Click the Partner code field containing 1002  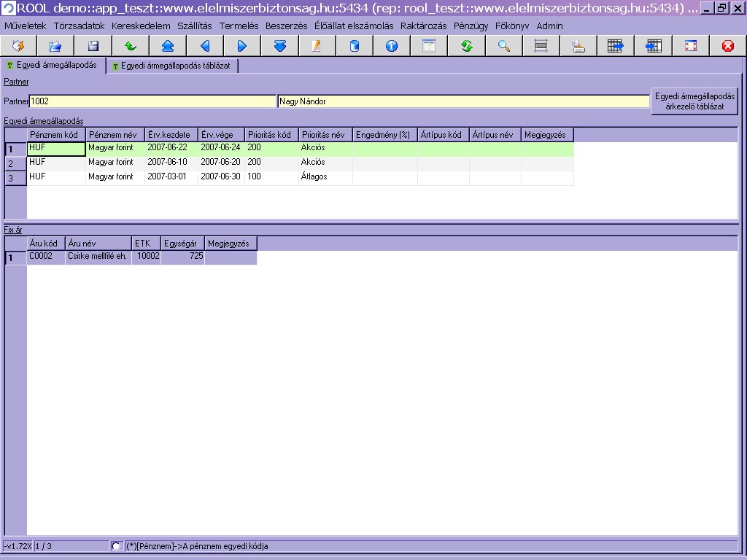(x=152, y=101)
